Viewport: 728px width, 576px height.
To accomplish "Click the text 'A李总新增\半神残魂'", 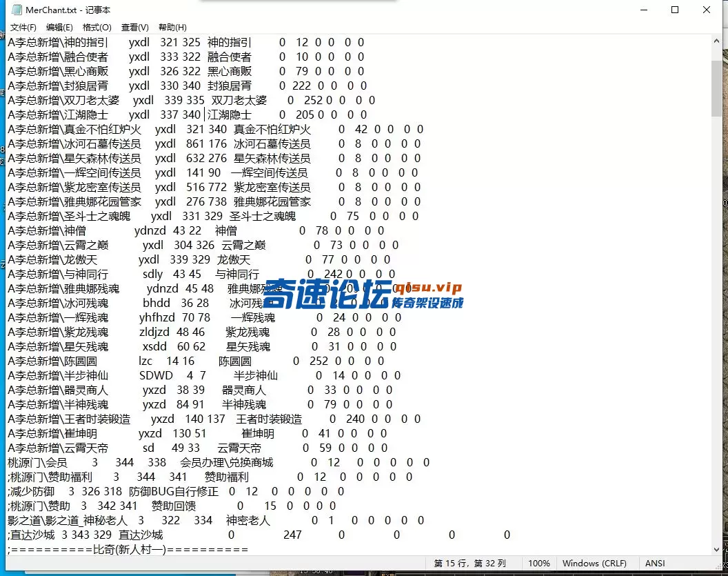I will pyautogui.click(x=58, y=405).
